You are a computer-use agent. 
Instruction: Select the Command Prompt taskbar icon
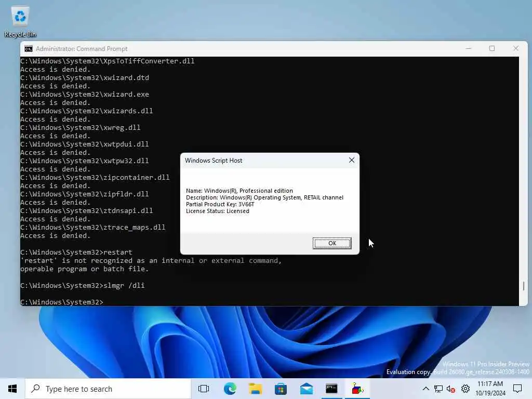[331, 389]
